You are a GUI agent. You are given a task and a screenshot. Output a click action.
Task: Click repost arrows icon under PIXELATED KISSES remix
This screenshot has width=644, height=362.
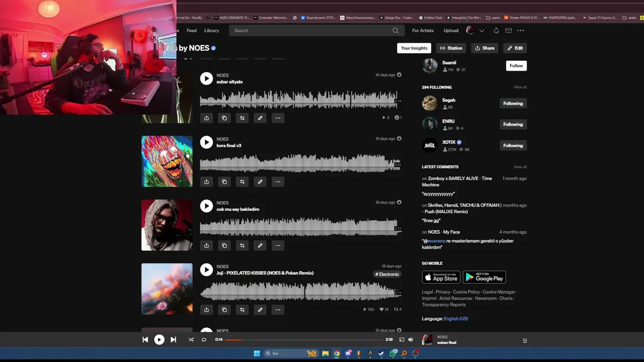point(242,310)
